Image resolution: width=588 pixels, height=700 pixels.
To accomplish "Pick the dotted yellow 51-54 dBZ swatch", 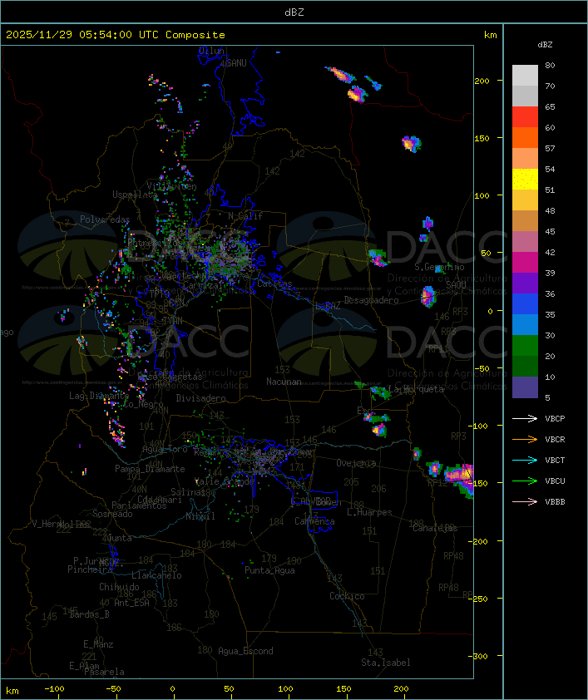I will pos(525,180).
